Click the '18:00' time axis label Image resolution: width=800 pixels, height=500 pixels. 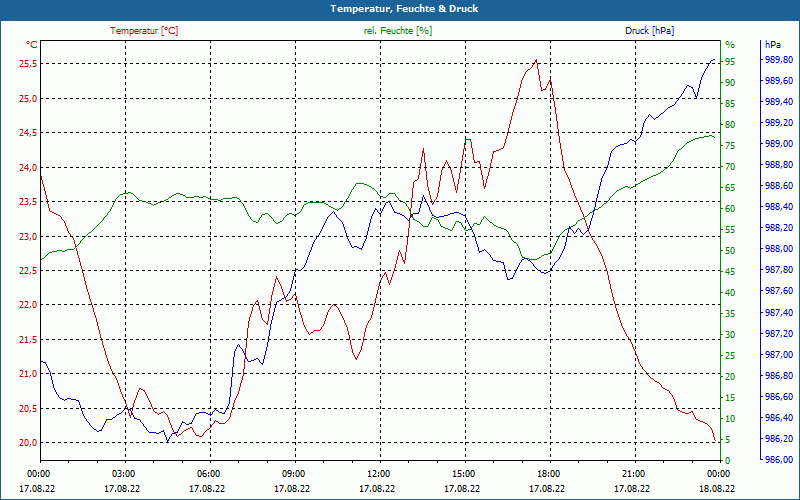coord(547,473)
